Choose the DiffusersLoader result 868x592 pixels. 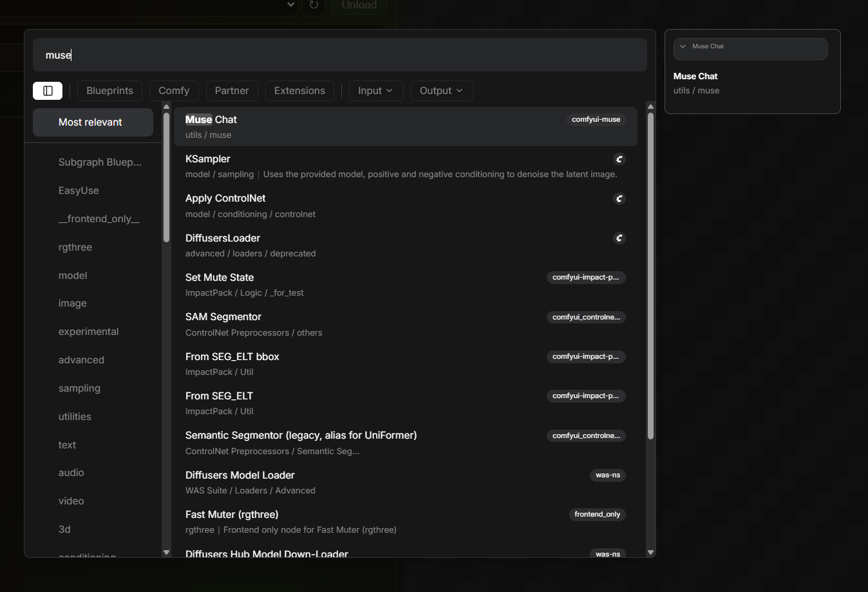click(406, 245)
